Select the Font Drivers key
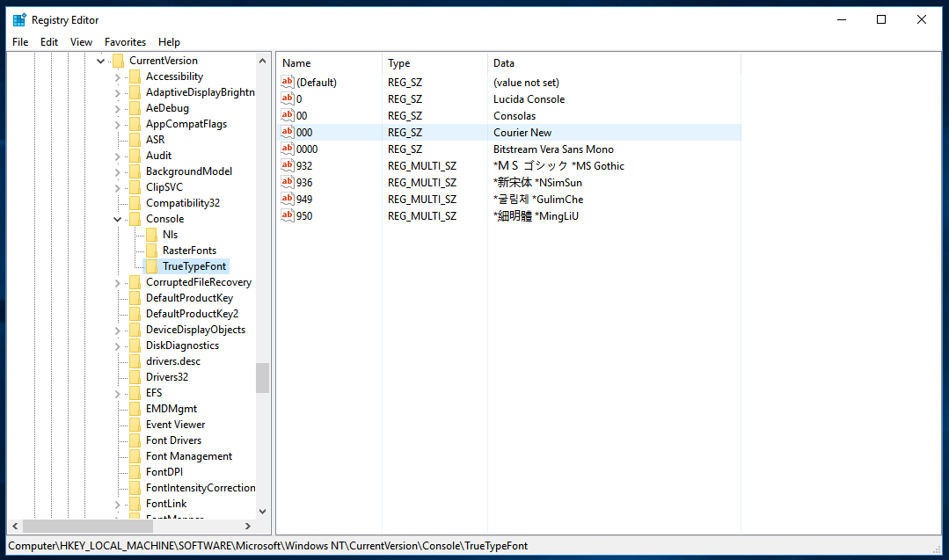 point(173,440)
